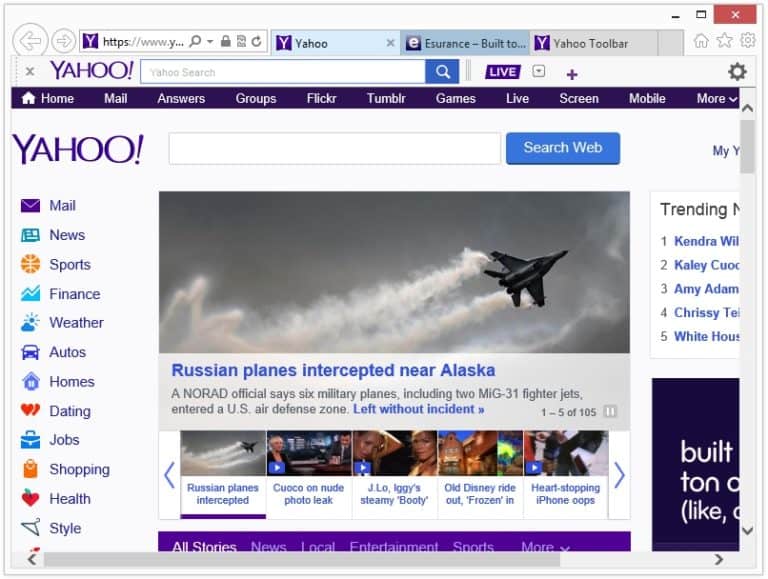This screenshot has width=768, height=579.
Task: Click the toolbar blue search magnifier button
Action: 442,72
